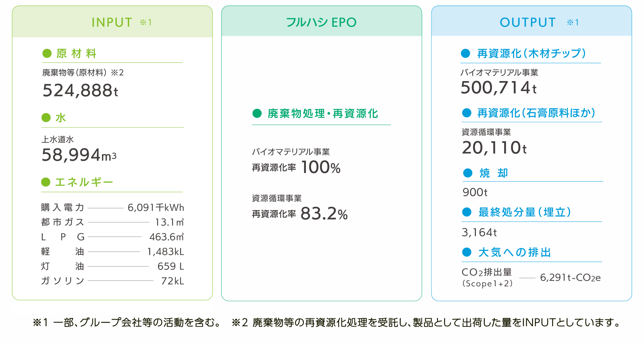Click the 83.2% recycling rate figure
This screenshot has height=343, width=644.
point(324,214)
